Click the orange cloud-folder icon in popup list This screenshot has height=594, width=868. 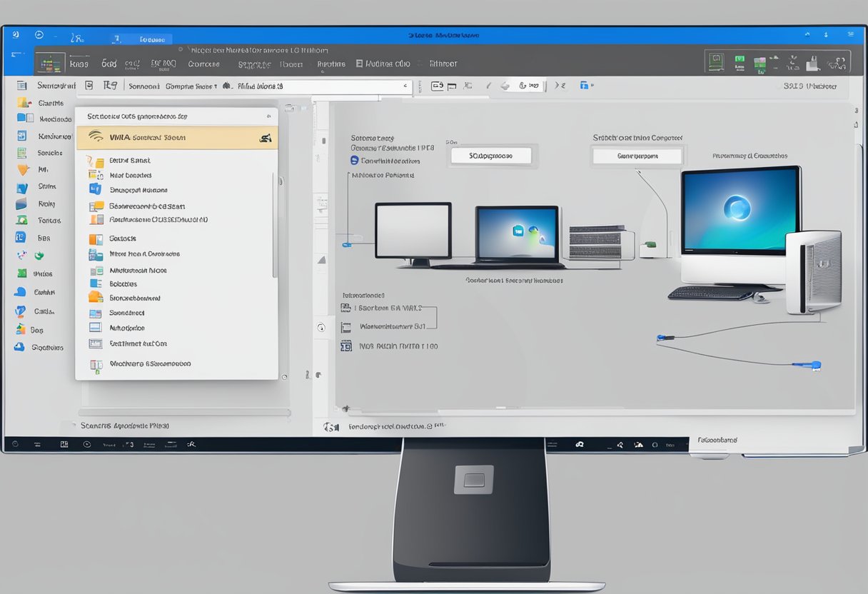(x=95, y=297)
